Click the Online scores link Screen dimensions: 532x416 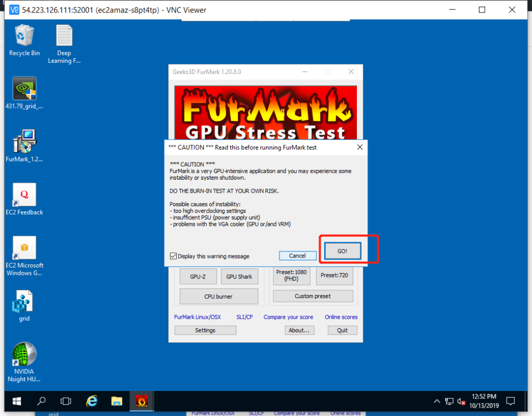341,317
